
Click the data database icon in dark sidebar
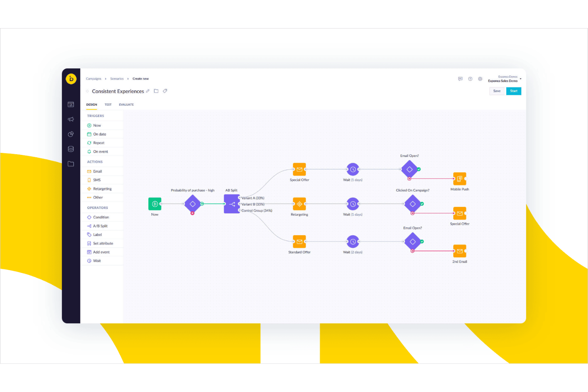(71, 149)
